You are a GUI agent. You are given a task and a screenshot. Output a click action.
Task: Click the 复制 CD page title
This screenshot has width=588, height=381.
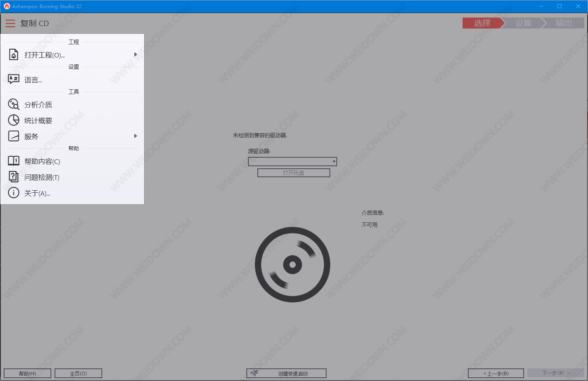coord(35,23)
